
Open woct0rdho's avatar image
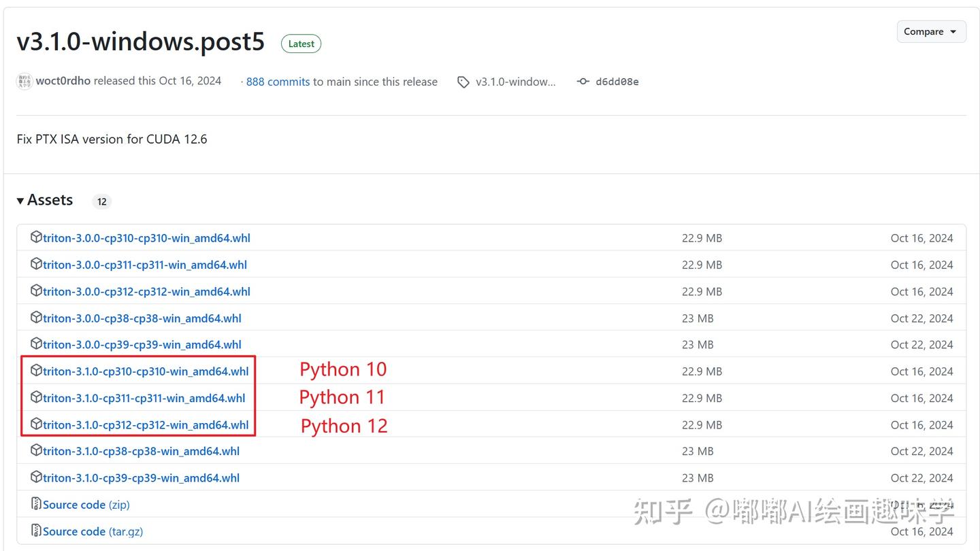pyautogui.click(x=24, y=82)
